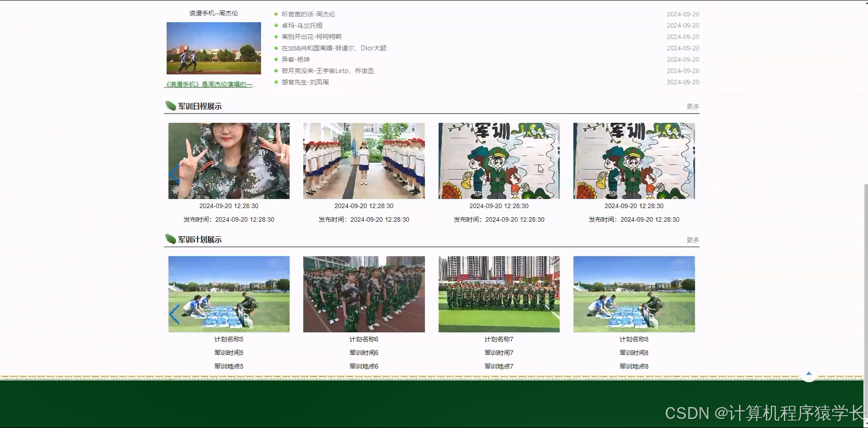Click the leaf icon beside 军训计划展示
The width and height of the screenshot is (868, 428).
tap(170, 239)
